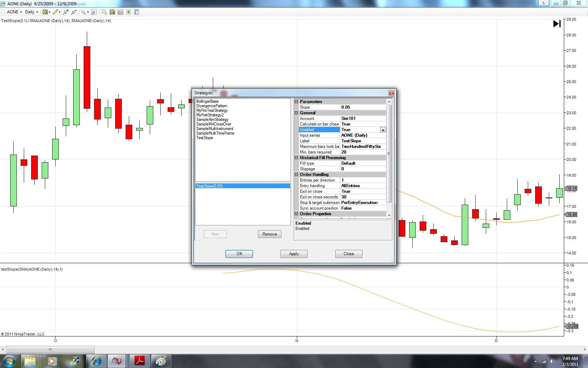This screenshot has width=588, height=368.
Task: Open the strategies dollar-sign icon
Action: tap(128, 12)
